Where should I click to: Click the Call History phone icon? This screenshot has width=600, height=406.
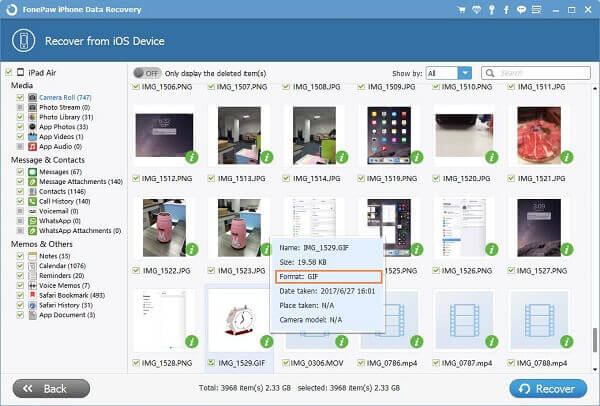click(33, 201)
